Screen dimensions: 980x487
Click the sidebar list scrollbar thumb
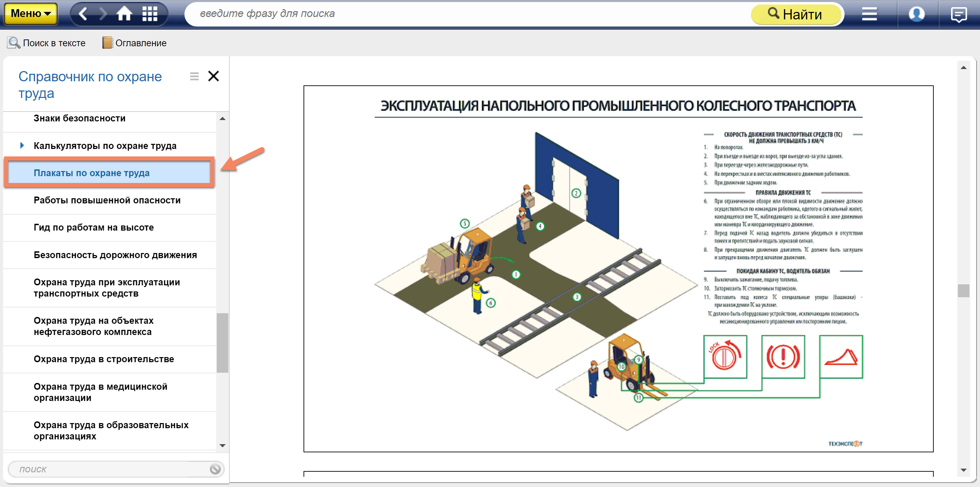coord(223,343)
